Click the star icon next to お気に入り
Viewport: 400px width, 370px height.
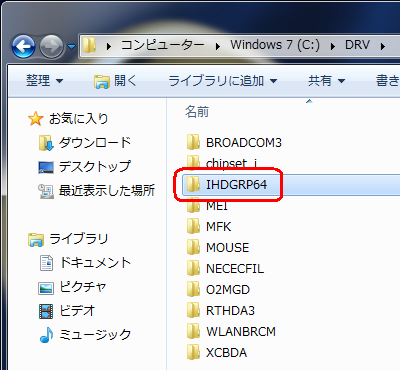(35, 119)
